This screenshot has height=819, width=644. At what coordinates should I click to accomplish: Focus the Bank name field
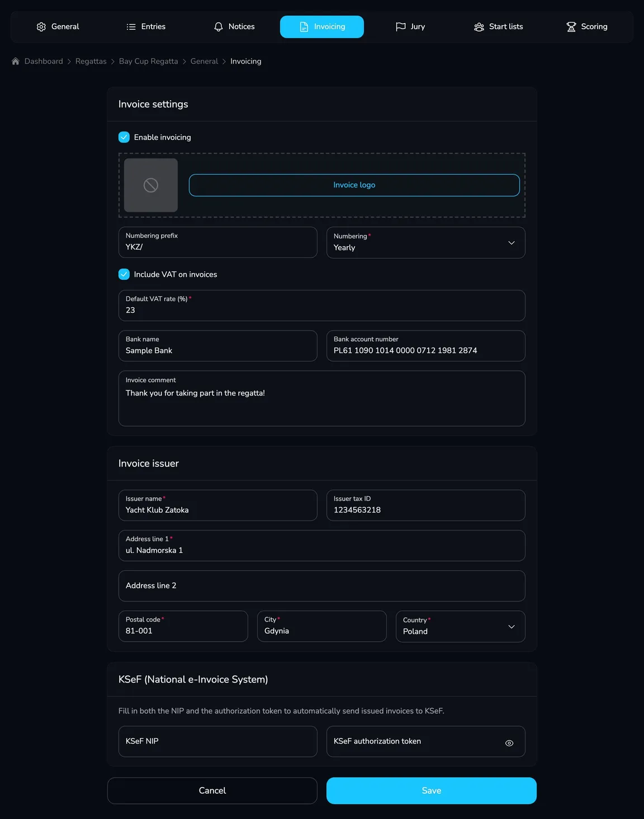pos(218,346)
